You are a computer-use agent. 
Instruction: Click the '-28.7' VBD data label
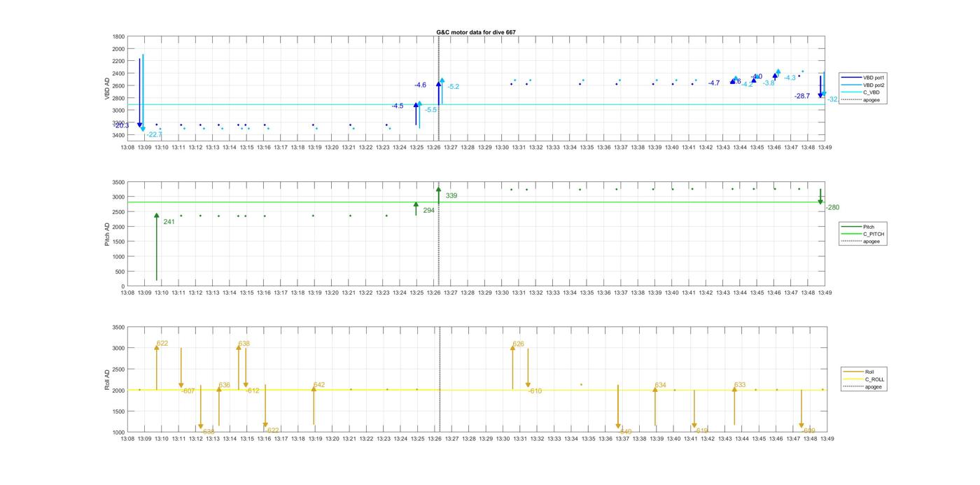click(802, 96)
